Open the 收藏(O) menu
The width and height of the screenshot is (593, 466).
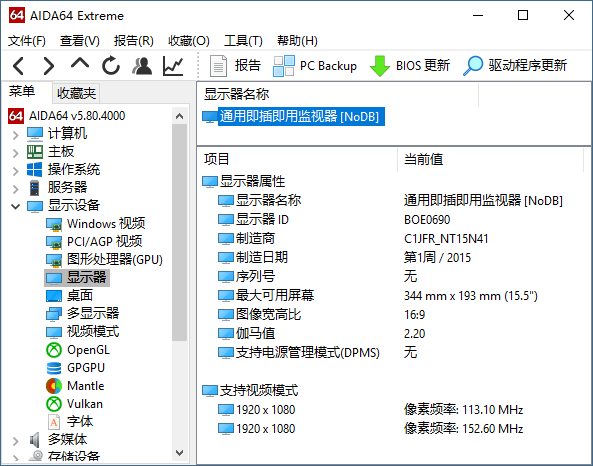point(189,40)
